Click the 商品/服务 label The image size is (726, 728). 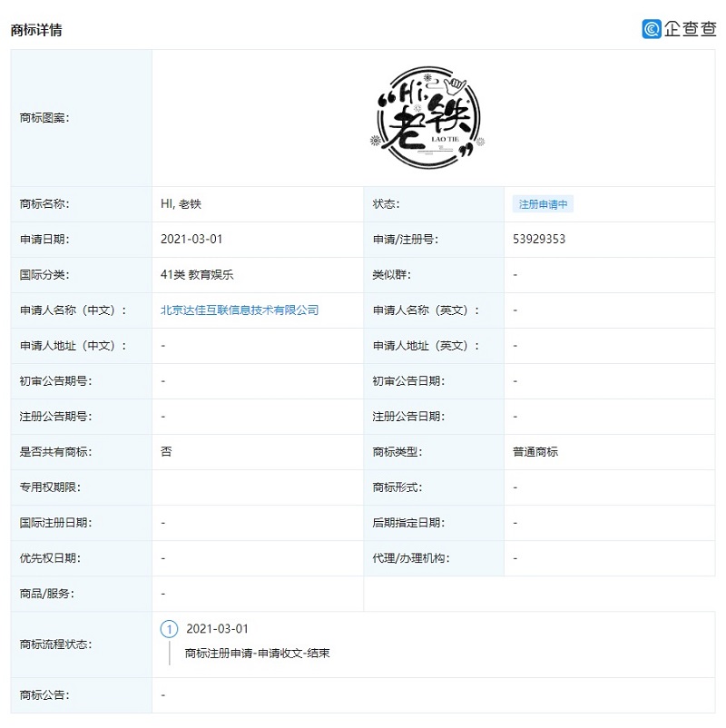[47, 594]
